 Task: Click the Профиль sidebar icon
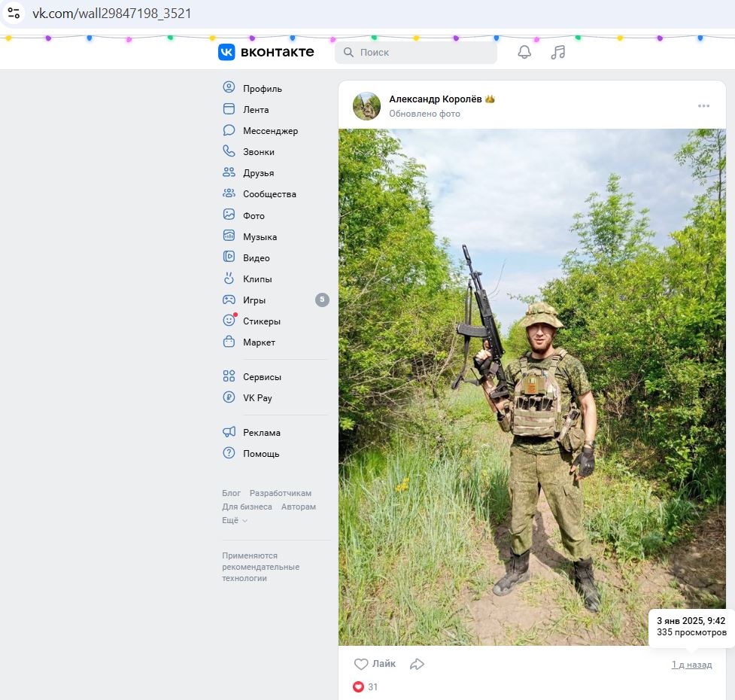[229, 87]
